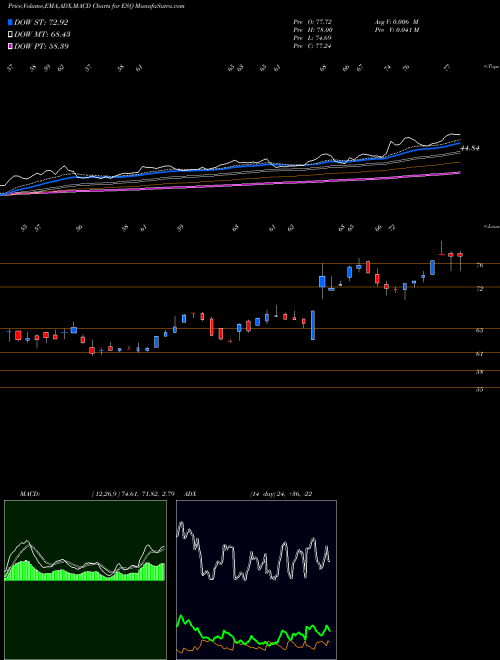This screenshot has height=660, width=500.
Task: Click the 'Avg V: 0.006 M' volume text
Action: (396, 22)
